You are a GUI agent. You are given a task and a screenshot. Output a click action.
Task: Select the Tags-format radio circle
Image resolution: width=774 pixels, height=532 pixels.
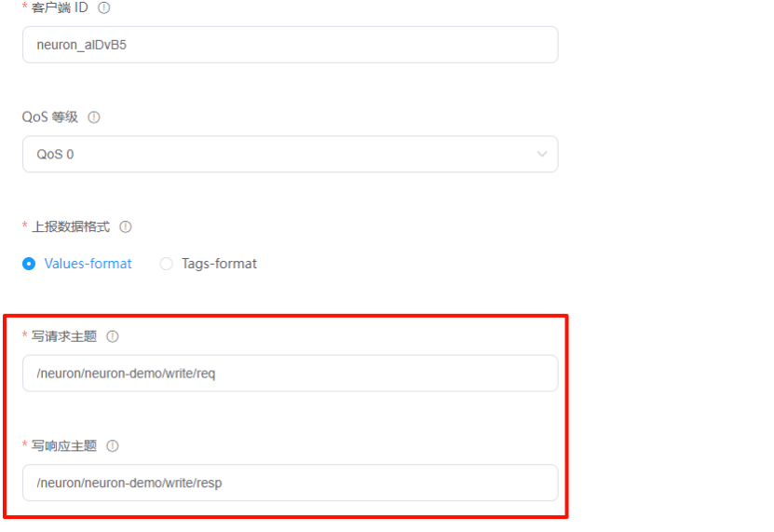pyautogui.click(x=167, y=264)
